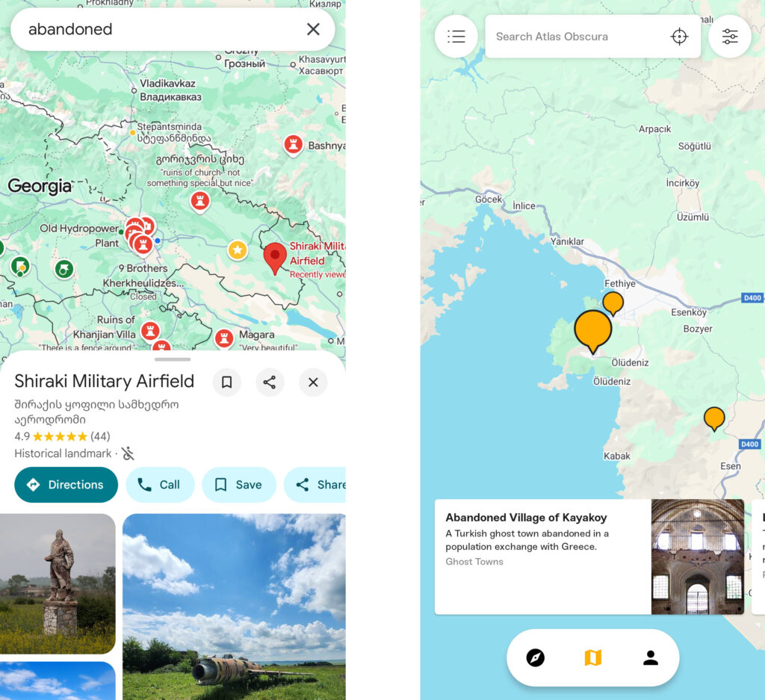Close the Shiraki Military Airfield panel
The height and width of the screenshot is (700, 765).
point(313,382)
